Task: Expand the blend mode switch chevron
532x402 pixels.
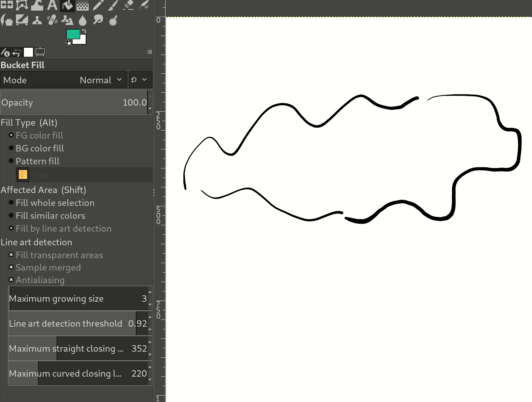Action: [140, 80]
